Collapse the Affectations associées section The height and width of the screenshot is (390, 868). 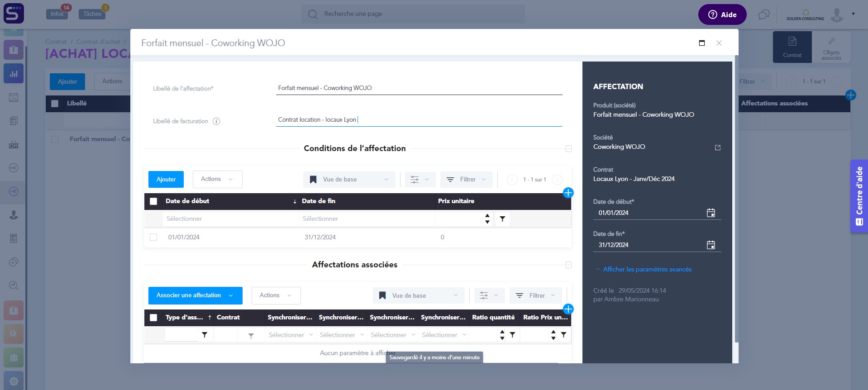tap(568, 265)
